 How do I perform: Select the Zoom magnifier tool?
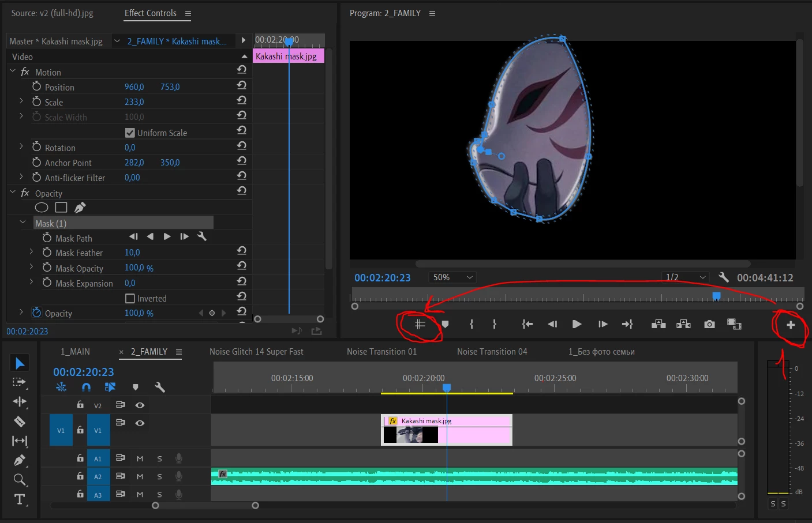pyautogui.click(x=19, y=480)
